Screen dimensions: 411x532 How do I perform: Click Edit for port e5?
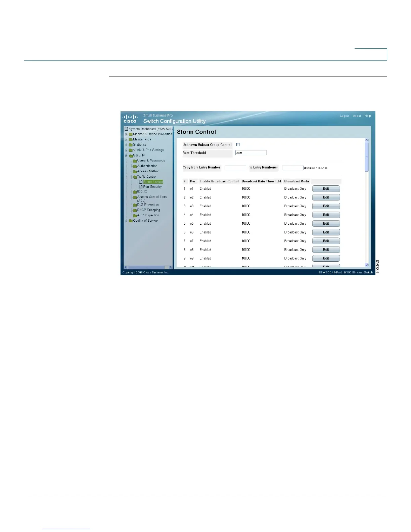click(x=326, y=224)
